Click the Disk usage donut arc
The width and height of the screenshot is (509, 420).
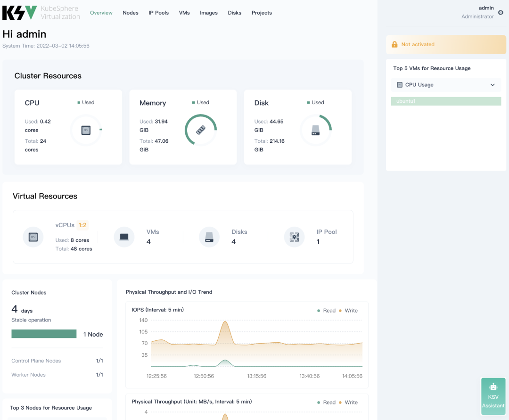[x=327, y=121]
